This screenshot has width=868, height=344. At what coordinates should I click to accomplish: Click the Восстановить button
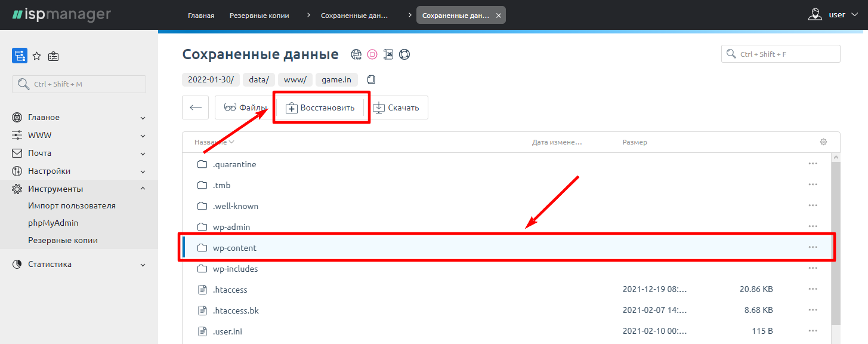pyautogui.click(x=320, y=108)
